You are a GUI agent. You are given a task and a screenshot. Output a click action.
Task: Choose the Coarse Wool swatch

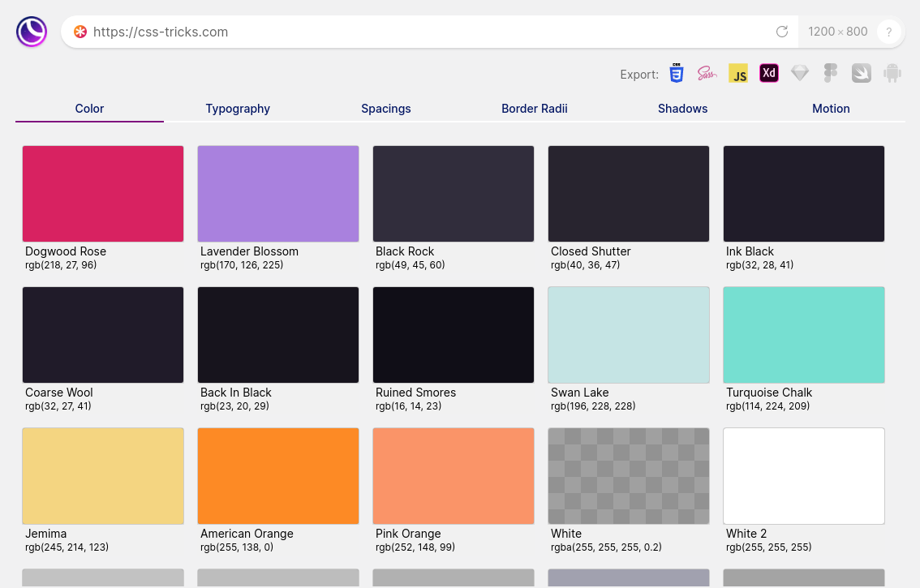coord(103,335)
